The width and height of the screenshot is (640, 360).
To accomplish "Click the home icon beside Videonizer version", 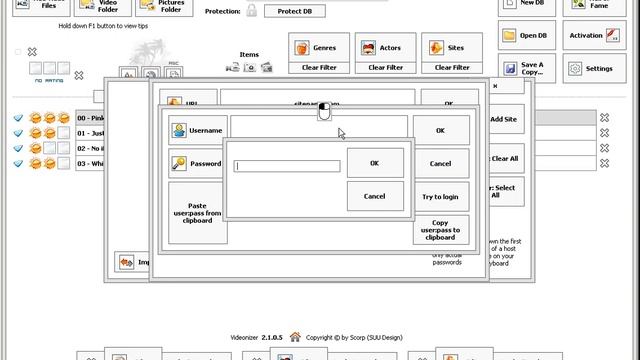I will tap(295, 337).
